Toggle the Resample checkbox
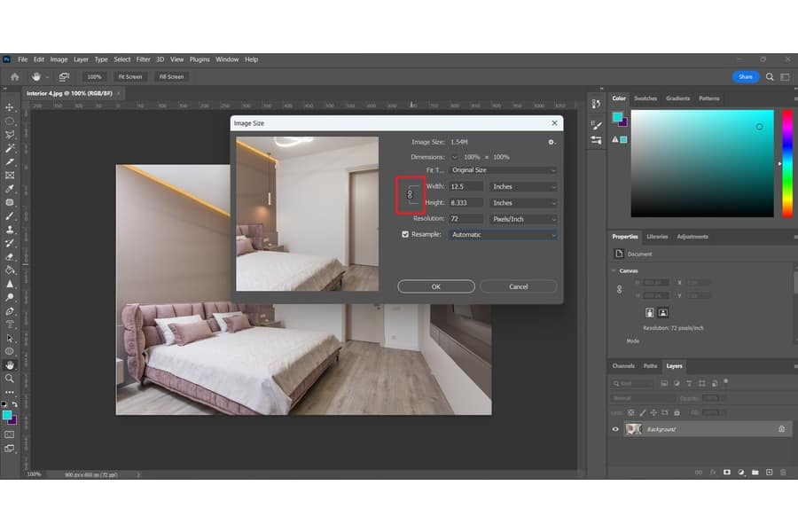 coord(405,235)
